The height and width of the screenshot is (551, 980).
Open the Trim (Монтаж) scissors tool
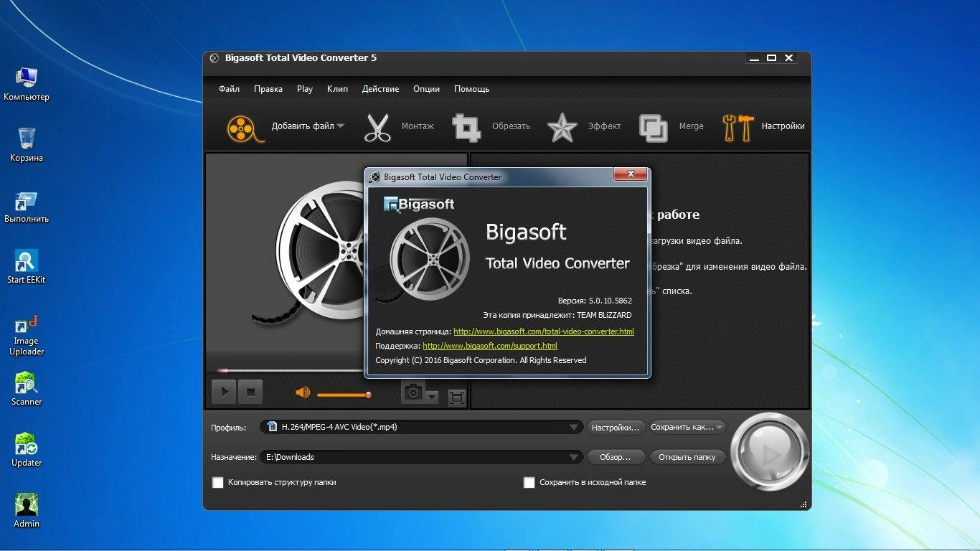click(377, 127)
